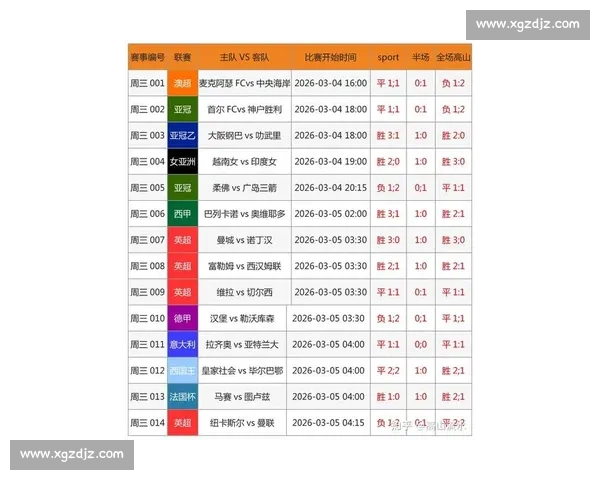The image size is (600, 480).
Task: Select the sport column header
Action: click(x=388, y=57)
